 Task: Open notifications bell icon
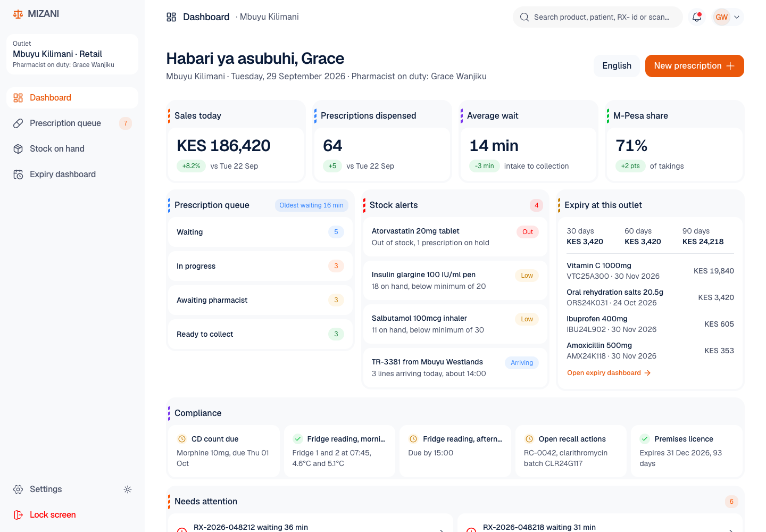697,17
